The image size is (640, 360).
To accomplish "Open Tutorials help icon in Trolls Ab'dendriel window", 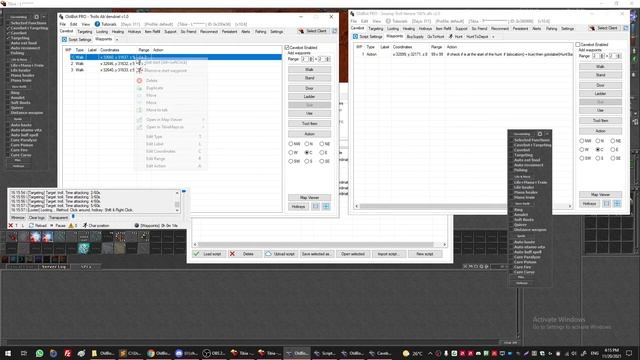I will (97, 24).
